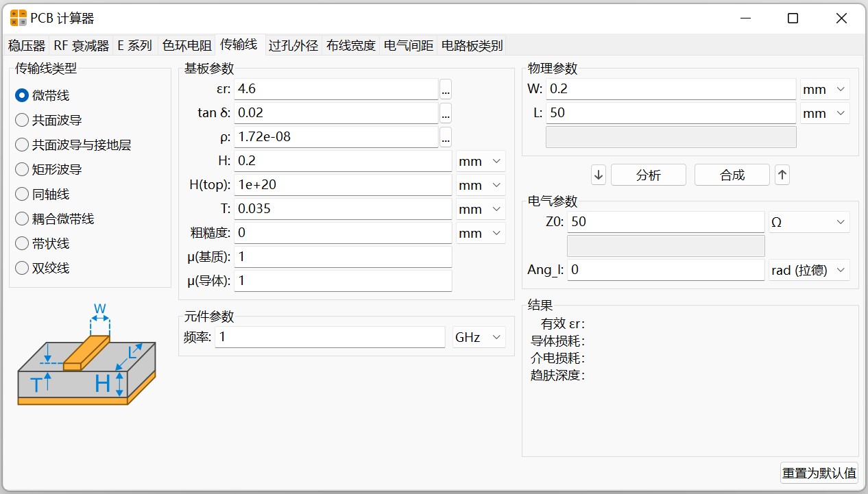Switch to 电路板类别 tab
This screenshot has width=868, height=494.
[472, 46]
